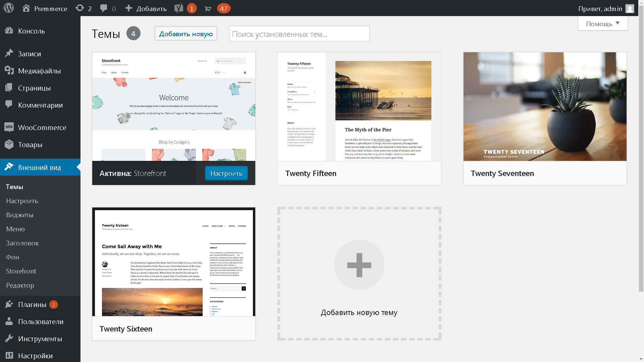Image resolution: width=644 pixels, height=362 pixels.
Task: Open the WordPress logo menu
Action: click(9, 8)
